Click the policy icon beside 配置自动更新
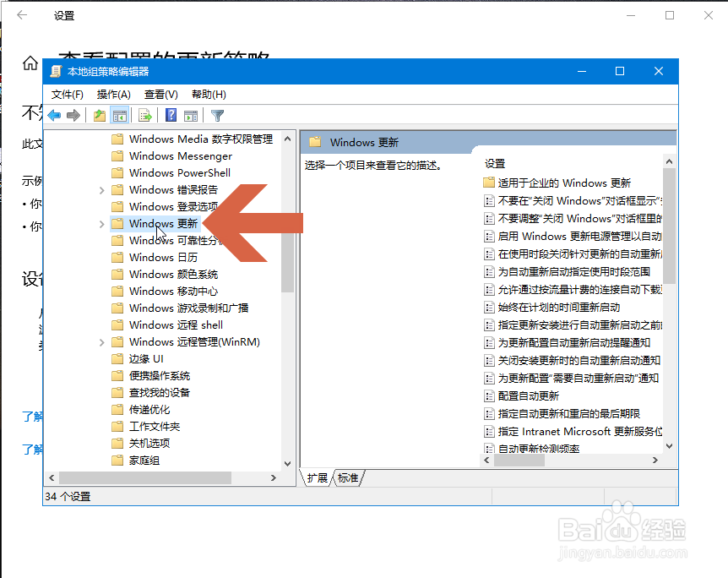Screen dimensions: 728x578 (489, 395)
